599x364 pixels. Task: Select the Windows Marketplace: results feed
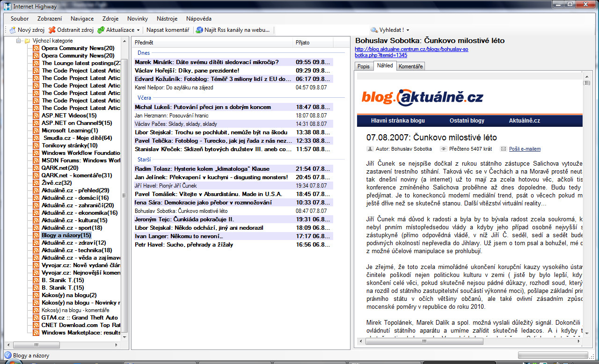pos(80,333)
